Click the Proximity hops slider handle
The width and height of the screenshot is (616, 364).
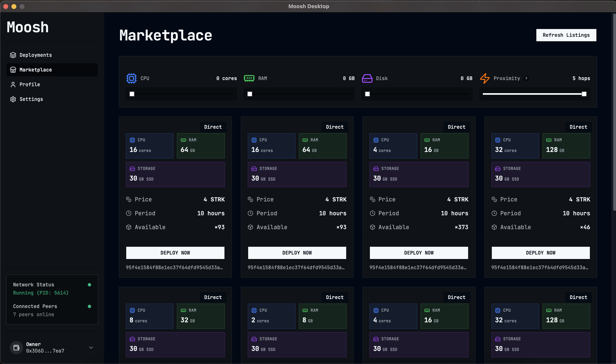(x=584, y=94)
